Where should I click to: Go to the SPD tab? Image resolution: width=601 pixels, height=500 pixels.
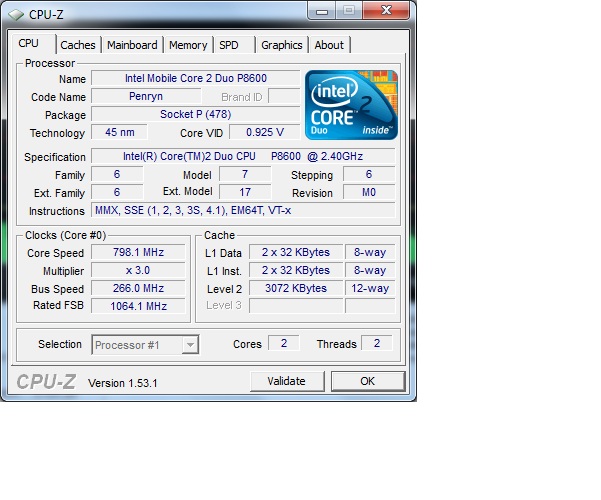point(229,45)
